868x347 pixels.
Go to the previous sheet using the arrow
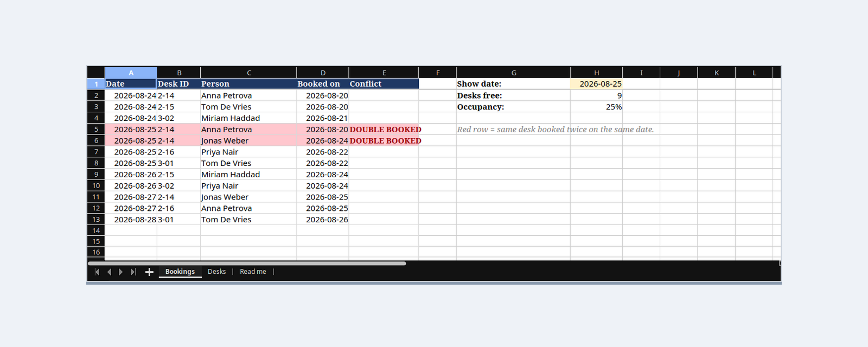pos(109,272)
